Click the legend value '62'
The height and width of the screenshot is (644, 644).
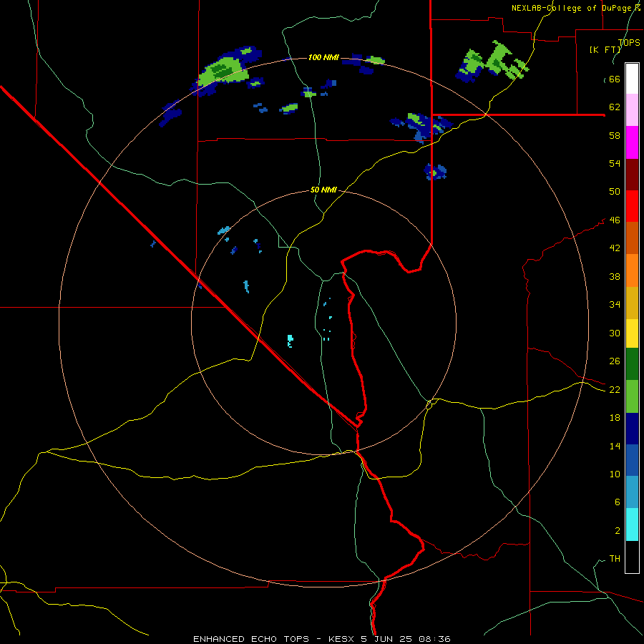coord(615,107)
